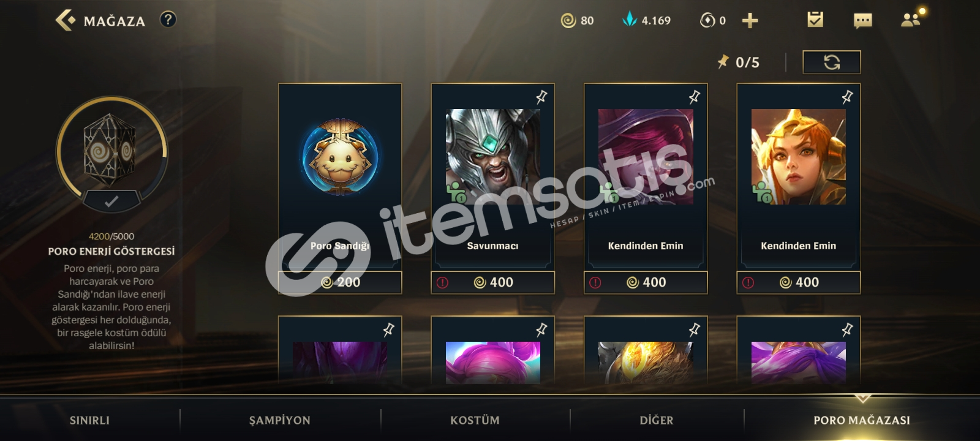Open the chat message icon
Screen dimensions: 980x441
pyautogui.click(x=862, y=21)
